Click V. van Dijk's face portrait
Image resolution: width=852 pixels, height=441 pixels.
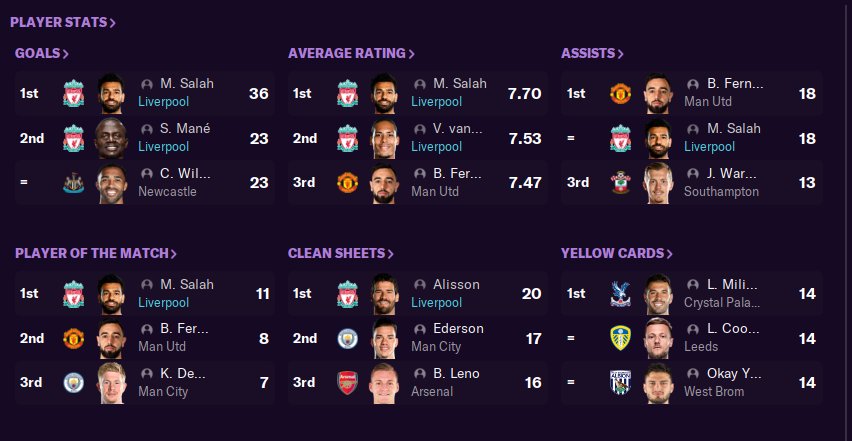384,138
